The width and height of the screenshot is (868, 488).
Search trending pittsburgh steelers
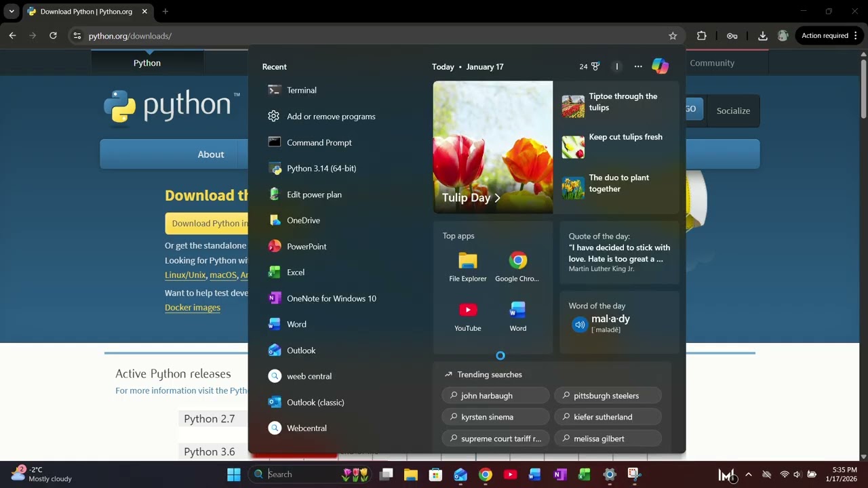coord(608,396)
